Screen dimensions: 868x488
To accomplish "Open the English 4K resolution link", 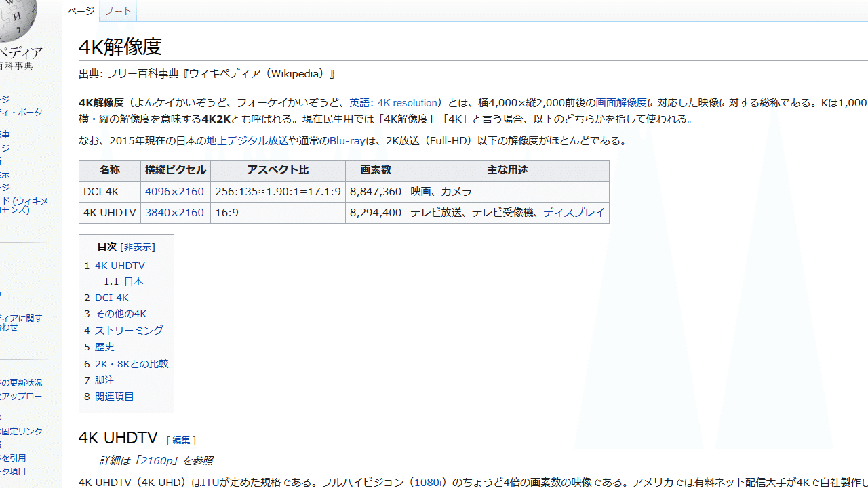I will coord(407,102).
